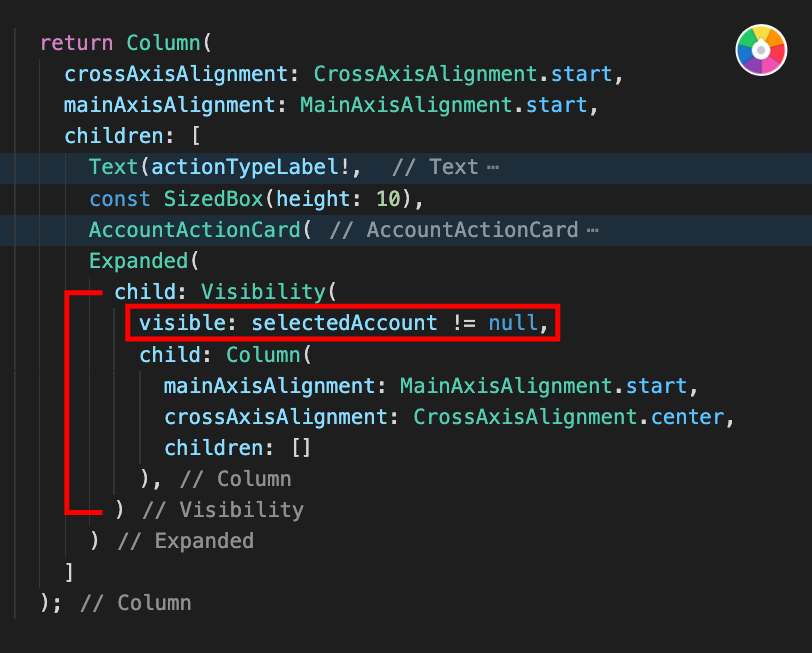The width and height of the screenshot is (812, 653).
Task: Click the empty children brackets
Action: point(301,448)
